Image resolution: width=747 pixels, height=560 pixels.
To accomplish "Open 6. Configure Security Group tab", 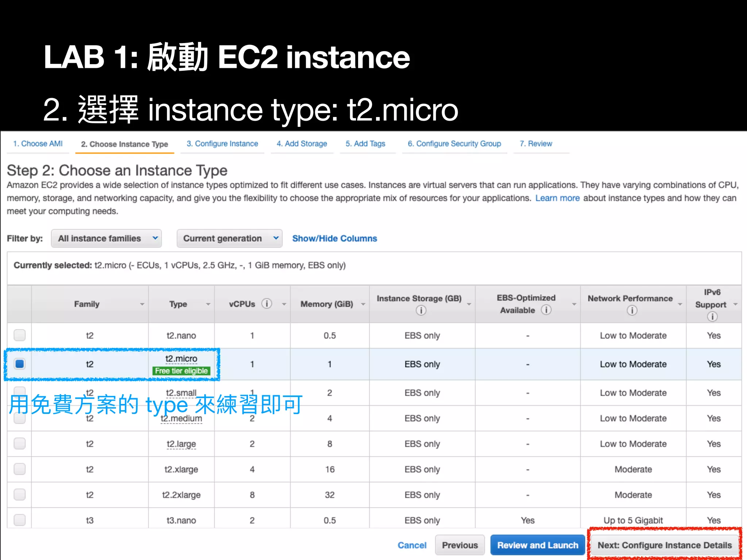I will pyautogui.click(x=454, y=144).
